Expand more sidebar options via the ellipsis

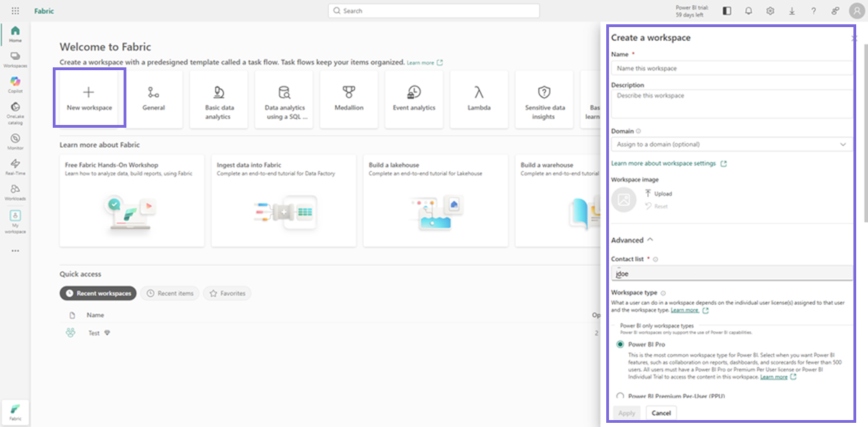point(15,250)
